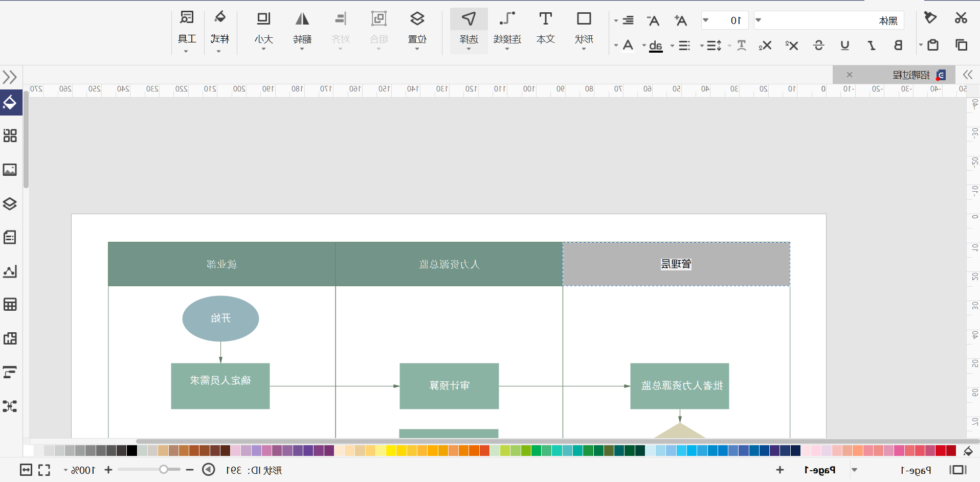Open the font size dropdown showing 10
Screen dimensions: 980x482
point(706,20)
